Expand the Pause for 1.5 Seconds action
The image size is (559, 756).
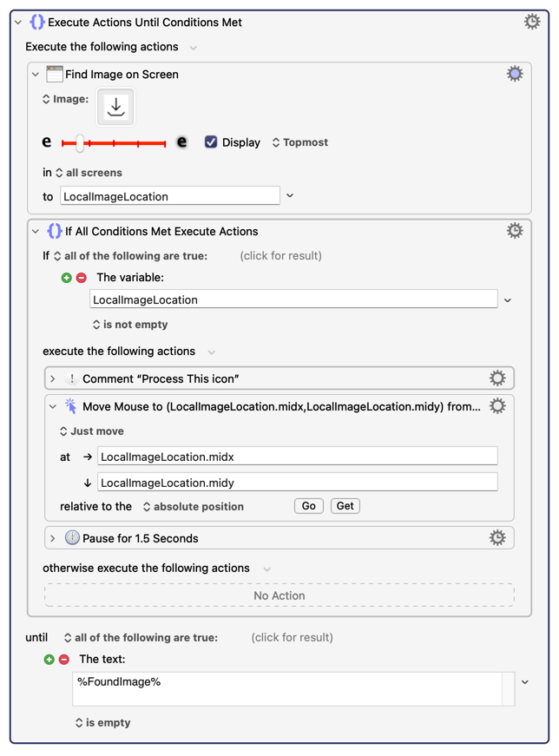click(53, 538)
